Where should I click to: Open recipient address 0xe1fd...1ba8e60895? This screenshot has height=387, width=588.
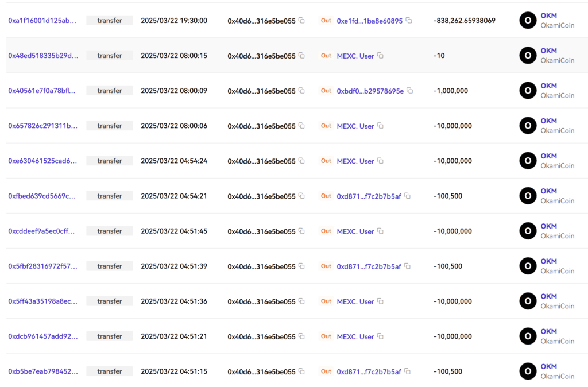[369, 21]
